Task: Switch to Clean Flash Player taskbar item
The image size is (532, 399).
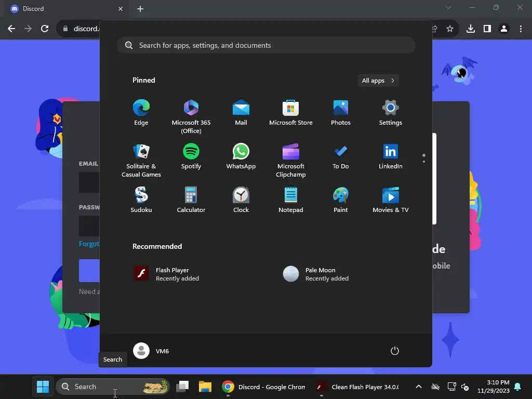Action: point(357,387)
